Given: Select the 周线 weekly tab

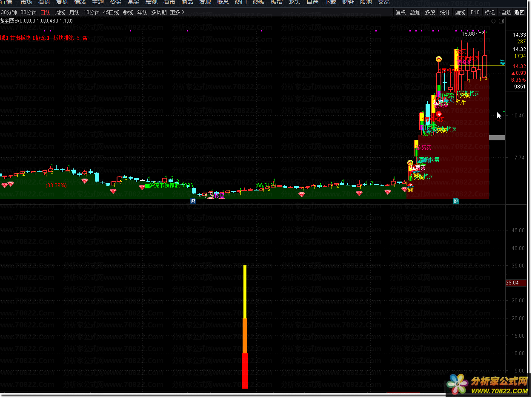Looking at the screenshot, I should (x=60, y=12).
